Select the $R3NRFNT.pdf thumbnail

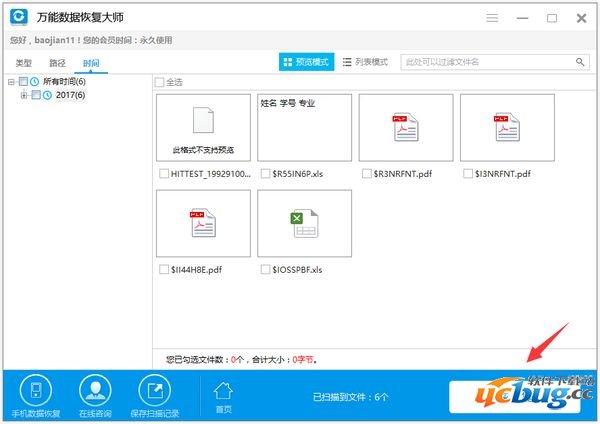406,127
